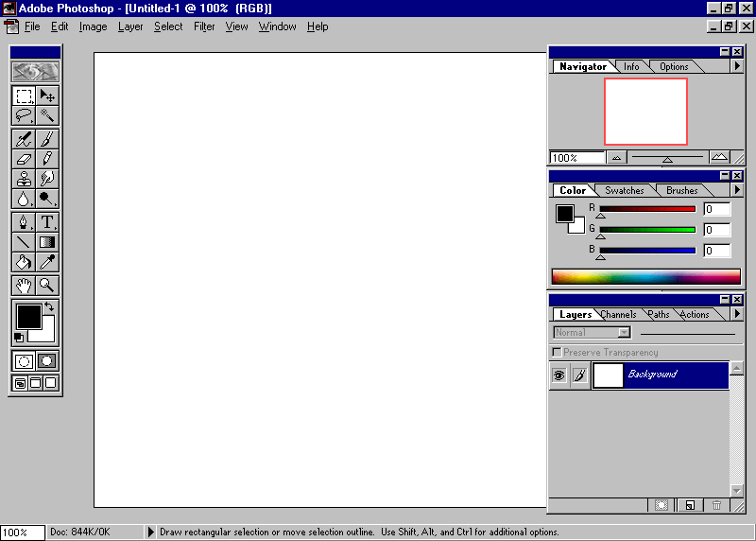Select the Rectangular Marquee tool
This screenshot has height=541, width=756.
(x=24, y=96)
